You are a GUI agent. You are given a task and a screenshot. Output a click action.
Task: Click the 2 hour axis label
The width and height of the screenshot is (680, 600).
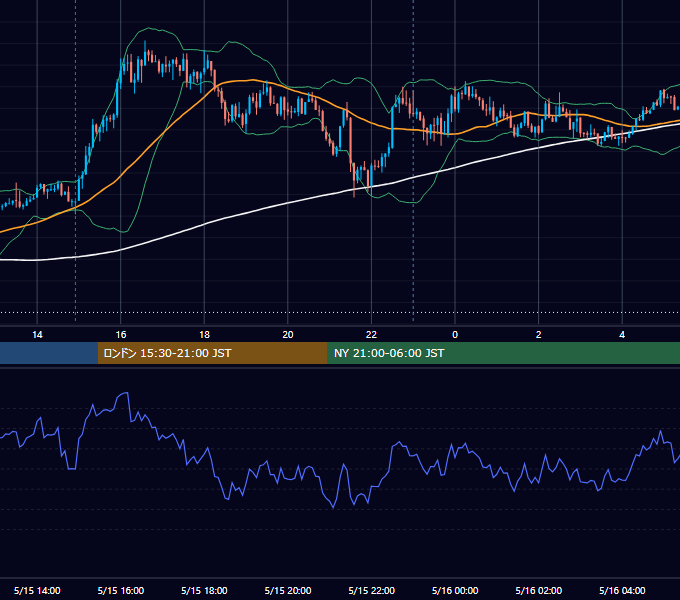[539, 335]
